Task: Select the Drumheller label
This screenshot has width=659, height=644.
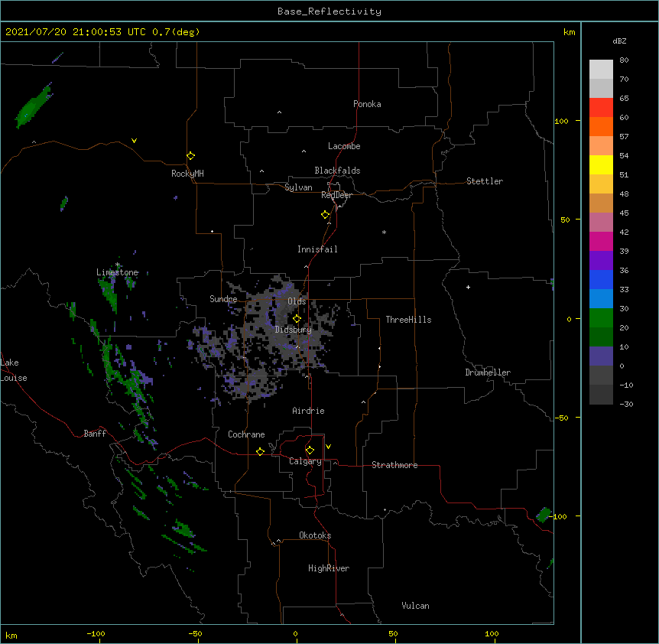Action: [488, 372]
